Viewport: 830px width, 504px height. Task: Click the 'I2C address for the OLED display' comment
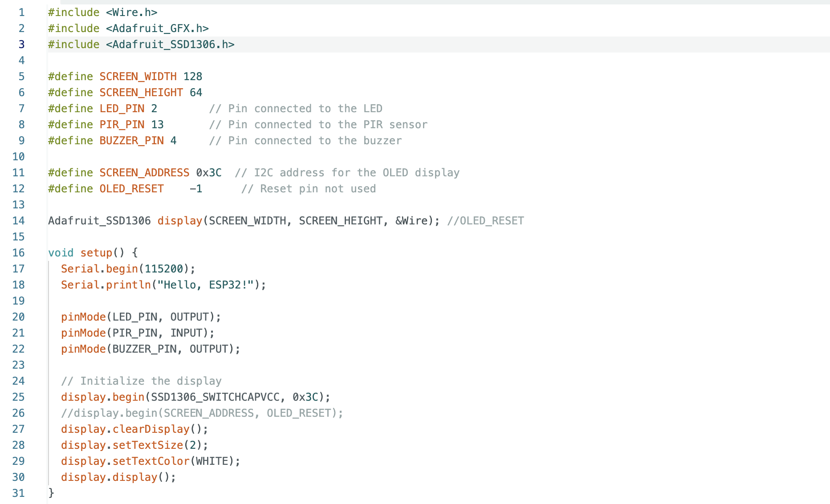(x=347, y=173)
